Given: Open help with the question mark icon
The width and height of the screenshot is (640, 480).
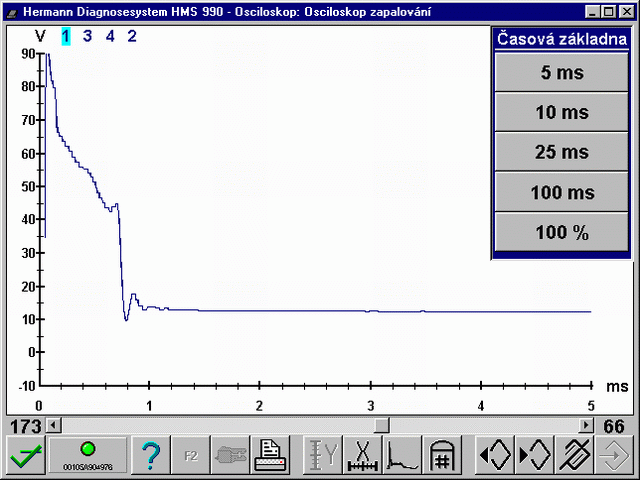Looking at the screenshot, I should (x=151, y=457).
